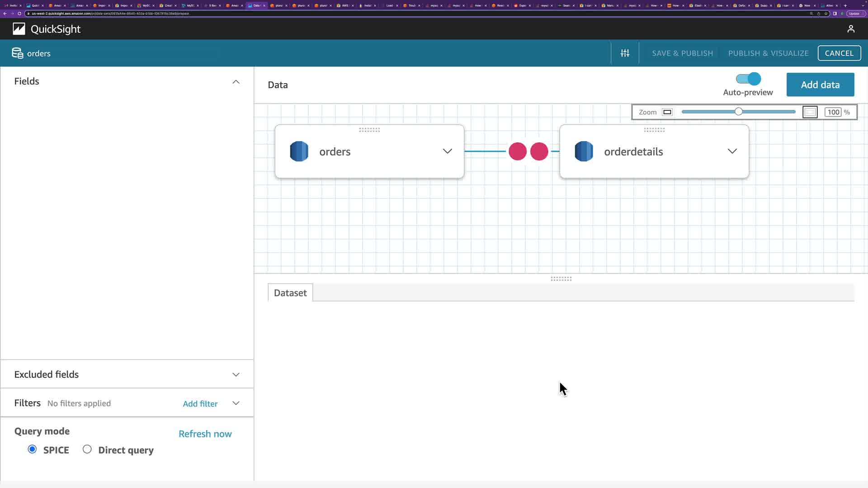Collapse the Fields panel
This screenshot has height=488, width=868.
[236, 82]
